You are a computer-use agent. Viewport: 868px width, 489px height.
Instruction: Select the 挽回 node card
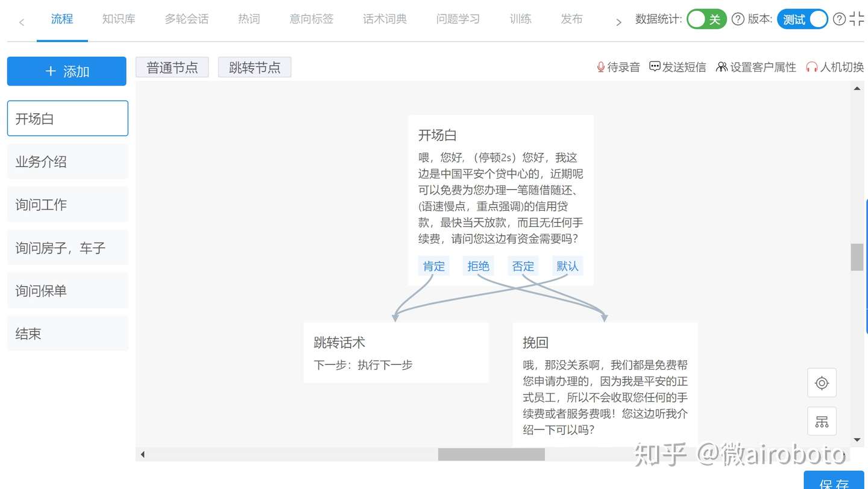605,385
